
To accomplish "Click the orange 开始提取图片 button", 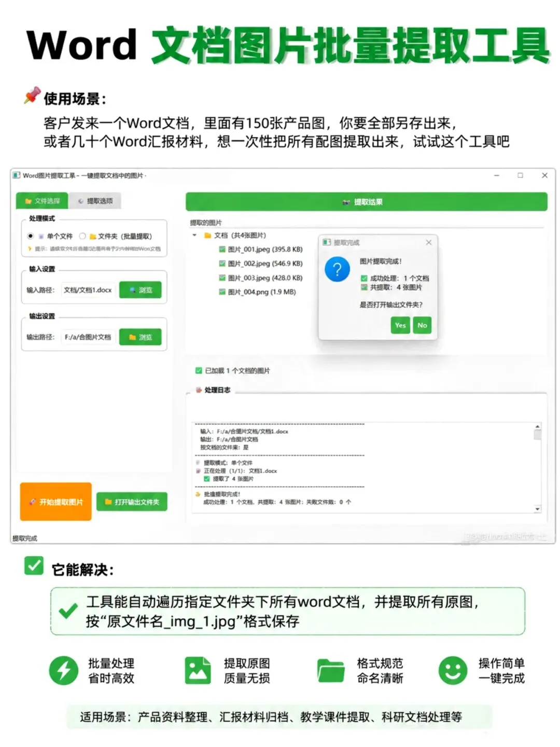I will 56,502.
